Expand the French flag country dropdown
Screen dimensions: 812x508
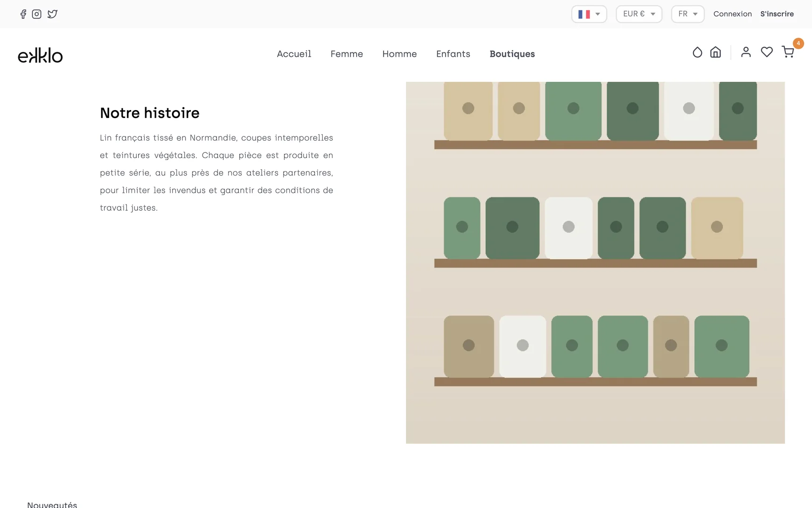point(589,14)
